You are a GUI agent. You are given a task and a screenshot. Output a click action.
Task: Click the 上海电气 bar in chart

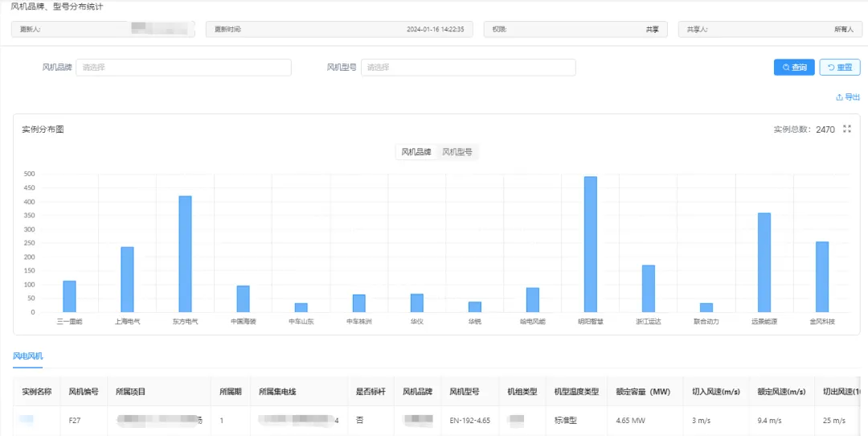pyautogui.click(x=127, y=280)
